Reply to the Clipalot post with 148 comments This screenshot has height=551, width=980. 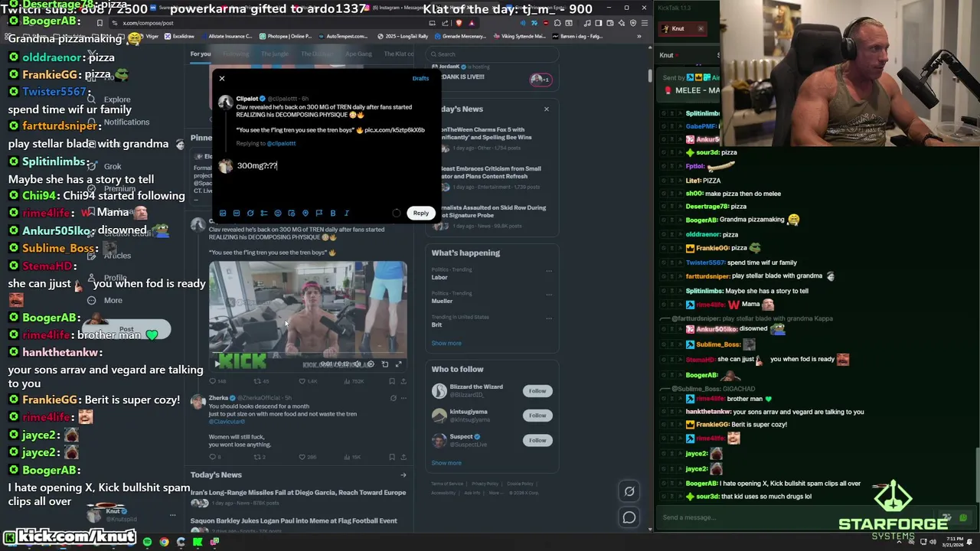(x=217, y=381)
